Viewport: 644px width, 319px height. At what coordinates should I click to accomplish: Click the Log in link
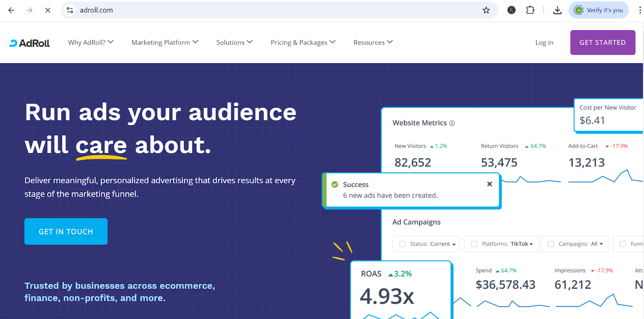[544, 42]
